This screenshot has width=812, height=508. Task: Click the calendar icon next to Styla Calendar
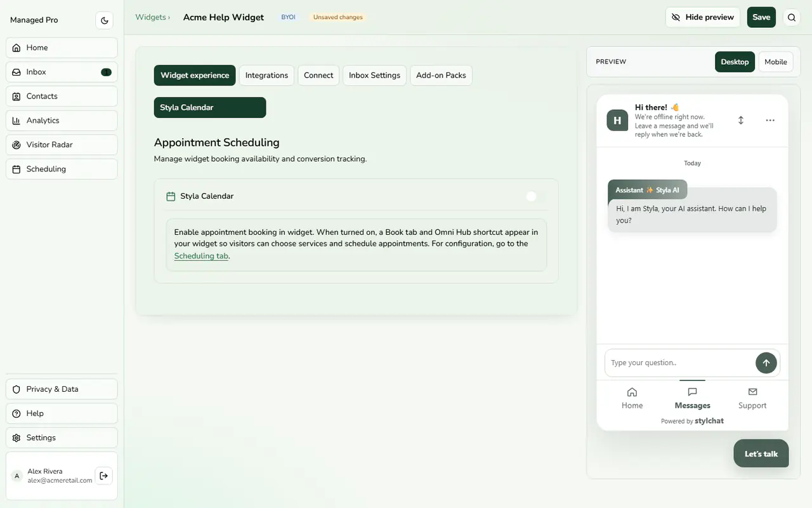click(171, 196)
